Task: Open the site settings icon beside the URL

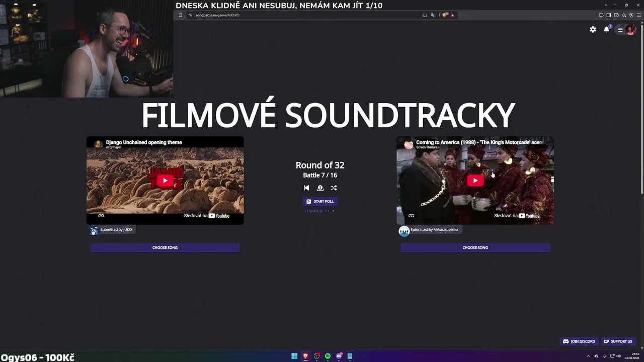Action: point(190,15)
